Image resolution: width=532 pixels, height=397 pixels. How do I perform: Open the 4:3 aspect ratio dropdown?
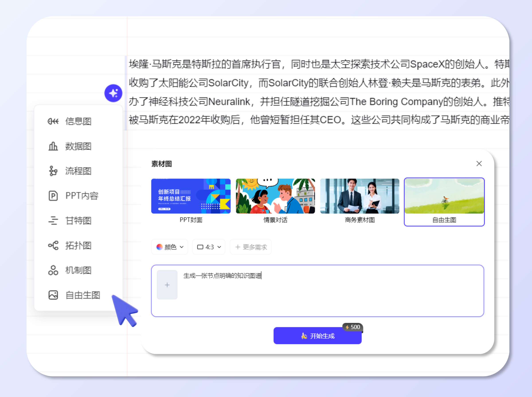(x=208, y=247)
